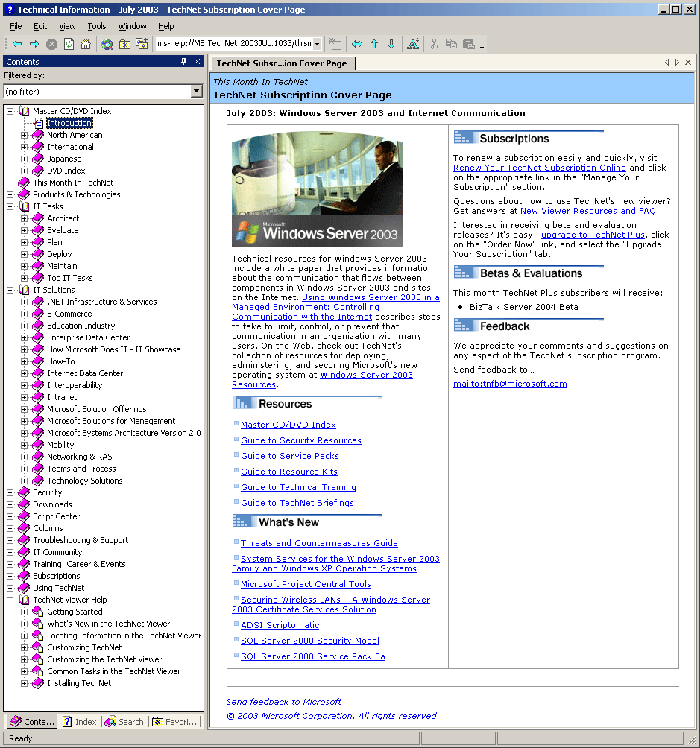Click the title bar help system icon

[x=10, y=10]
